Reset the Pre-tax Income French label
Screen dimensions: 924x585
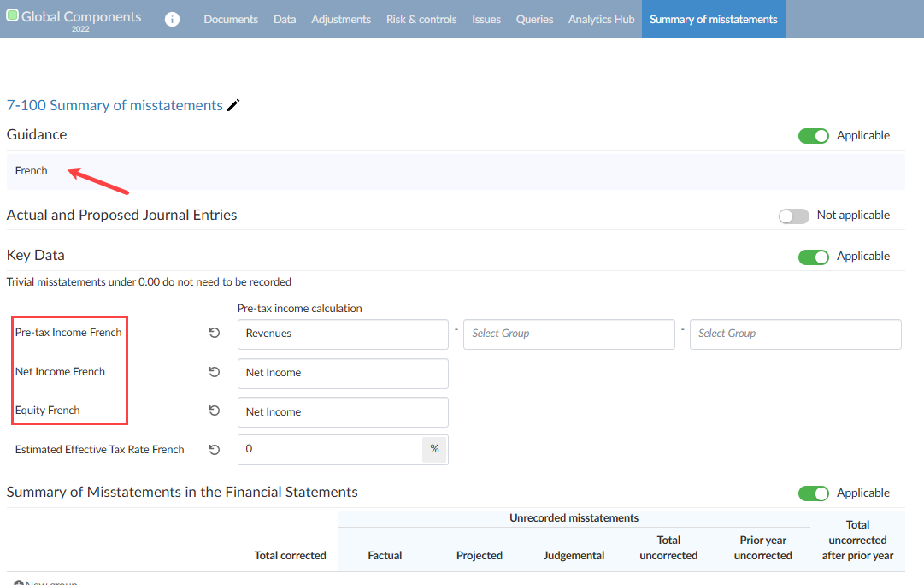click(215, 333)
